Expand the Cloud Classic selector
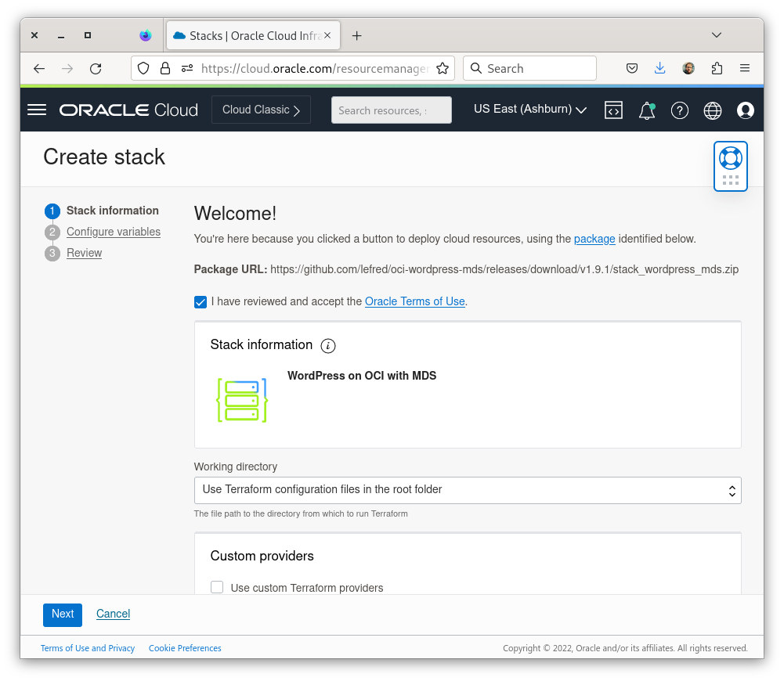The height and width of the screenshot is (681, 784). click(x=261, y=110)
